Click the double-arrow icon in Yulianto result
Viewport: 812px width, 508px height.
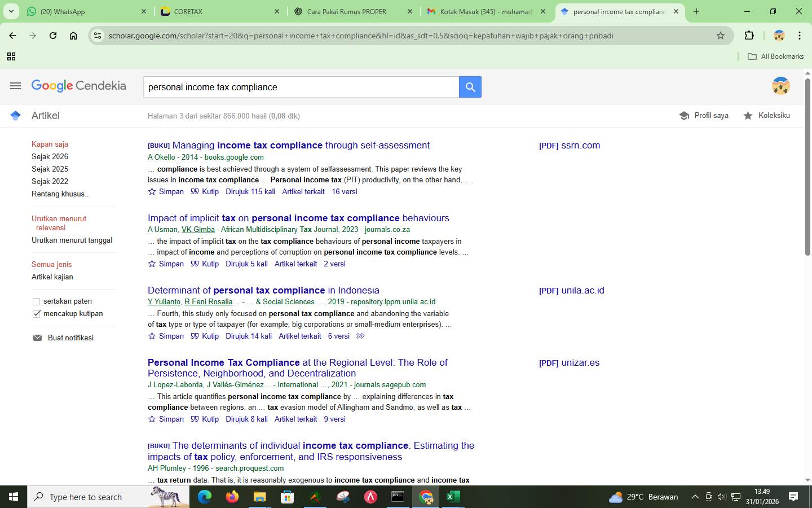tap(360, 336)
